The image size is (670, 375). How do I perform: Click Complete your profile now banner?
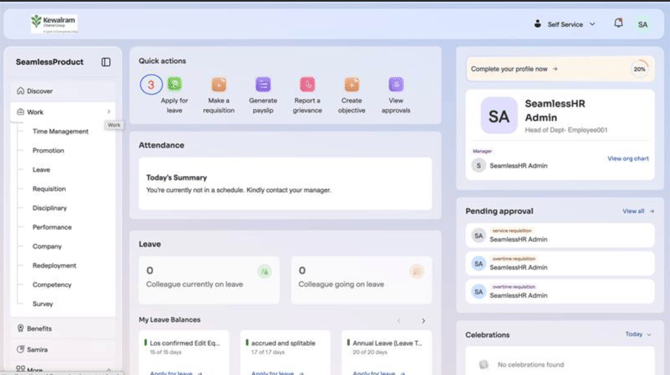tap(560, 69)
